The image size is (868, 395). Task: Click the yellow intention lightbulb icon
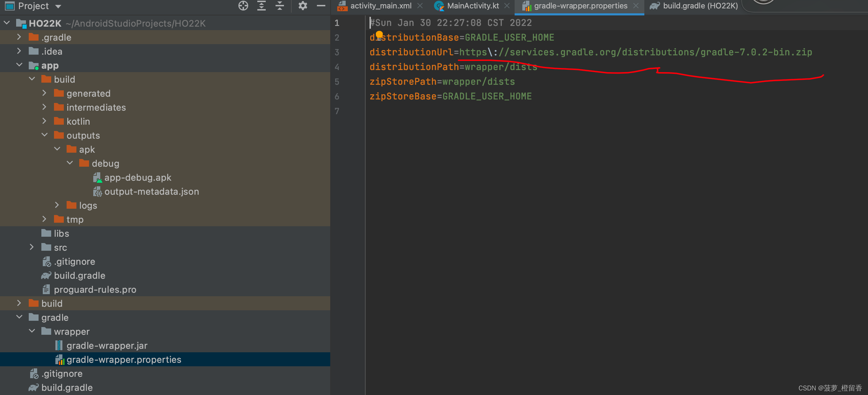(379, 35)
